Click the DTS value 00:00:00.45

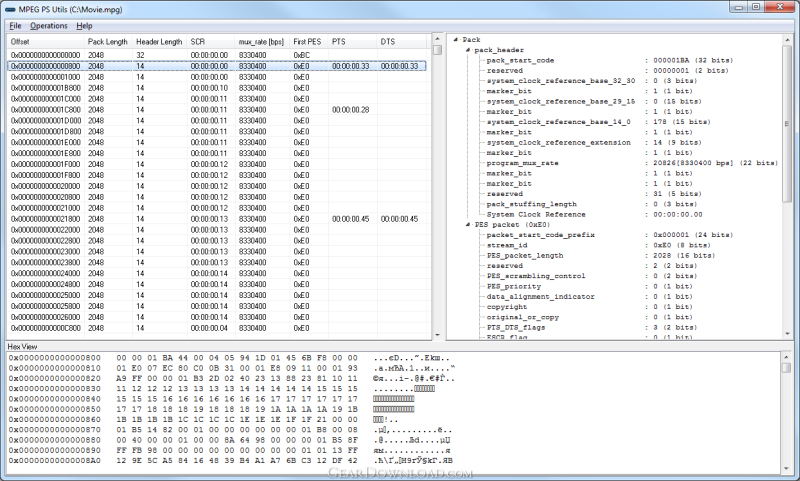click(x=399, y=219)
